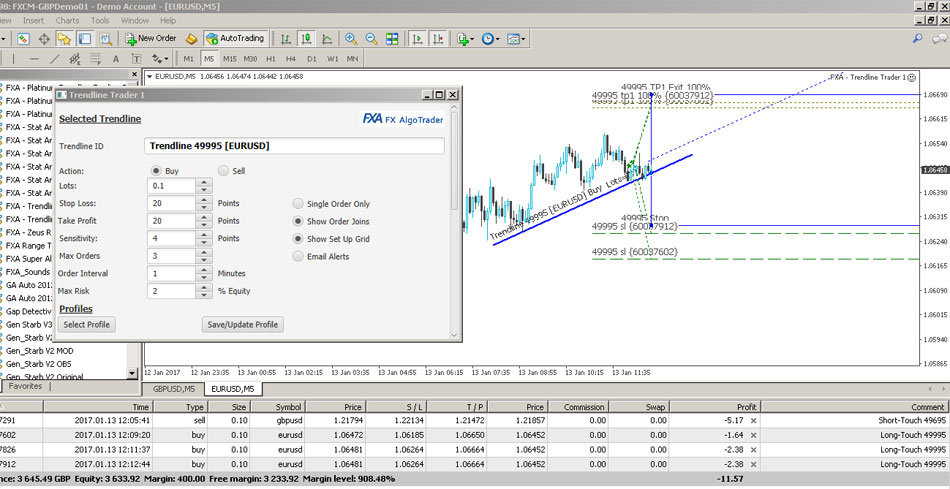Open the Insert menu

(x=33, y=21)
